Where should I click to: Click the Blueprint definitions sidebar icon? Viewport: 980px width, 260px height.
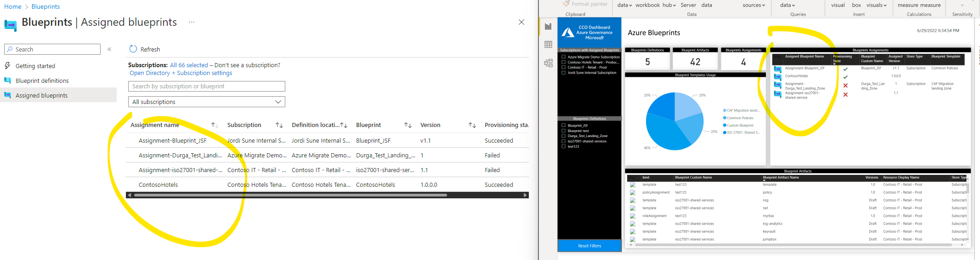click(x=7, y=81)
